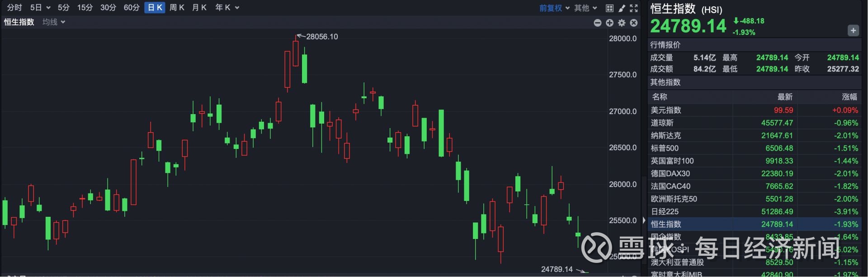Image resolution: width=868 pixels, height=277 pixels.
Task: Zoom in the candlestick chart
Action: [609, 23]
